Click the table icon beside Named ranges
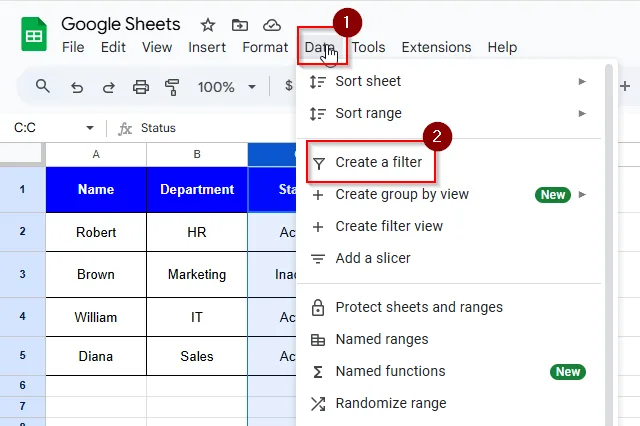 [x=318, y=340]
